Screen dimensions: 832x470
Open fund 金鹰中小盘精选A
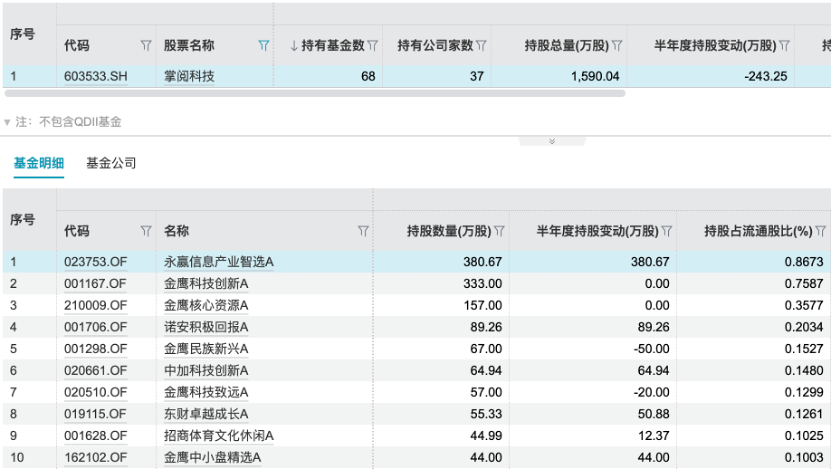coord(212,457)
